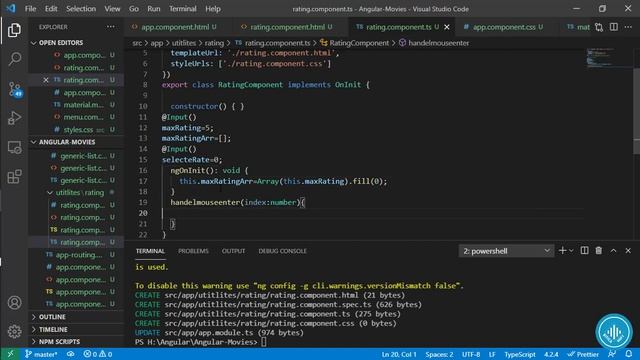Open the Run menu
This screenshot has width=640, height=360.
154,9
